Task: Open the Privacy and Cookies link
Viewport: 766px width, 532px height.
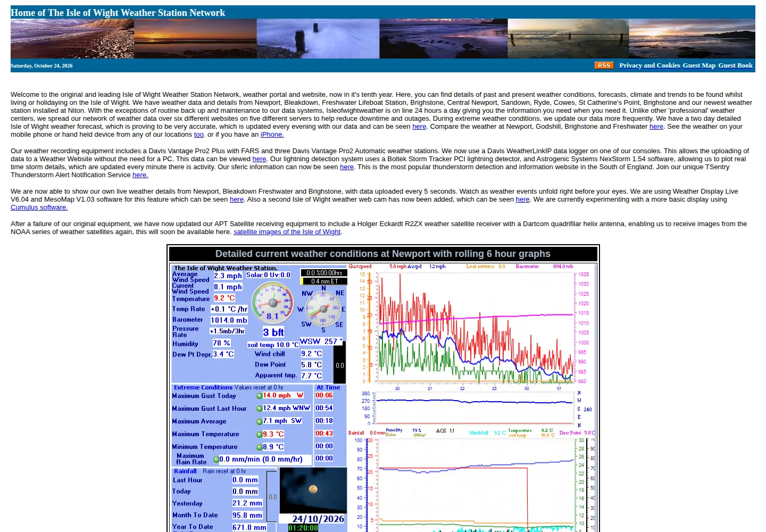Action: pyautogui.click(x=650, y=65)
